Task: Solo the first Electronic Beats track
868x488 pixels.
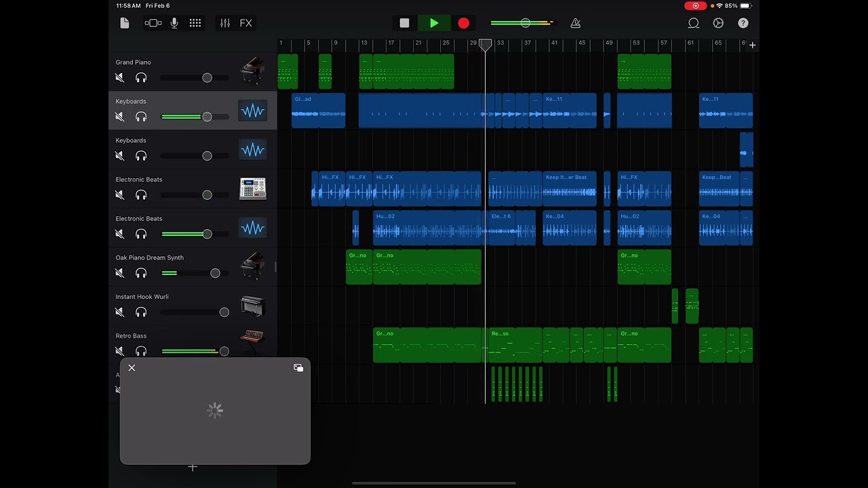Action: [141, 195]
